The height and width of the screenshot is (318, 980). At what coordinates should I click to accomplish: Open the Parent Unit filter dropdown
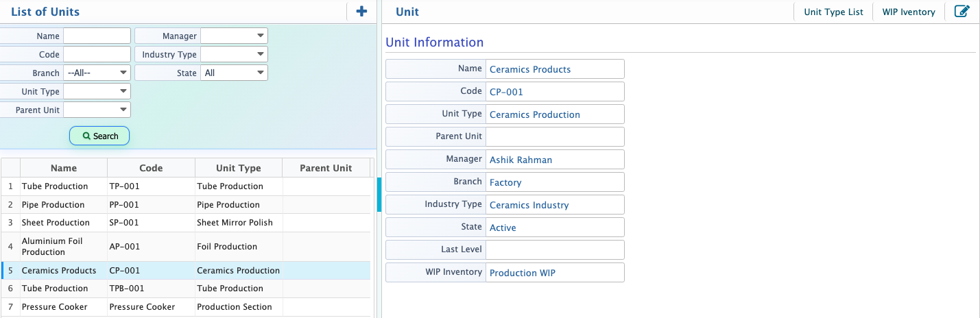pyautogui.click(x=97, y=110)
